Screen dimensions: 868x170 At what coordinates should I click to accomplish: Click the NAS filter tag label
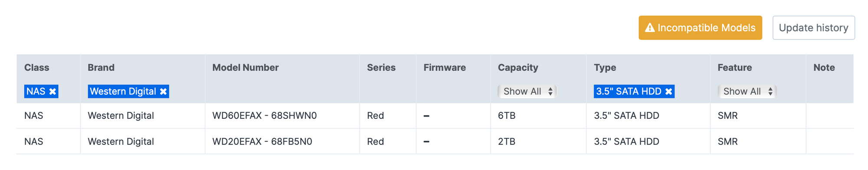(36, 92)
